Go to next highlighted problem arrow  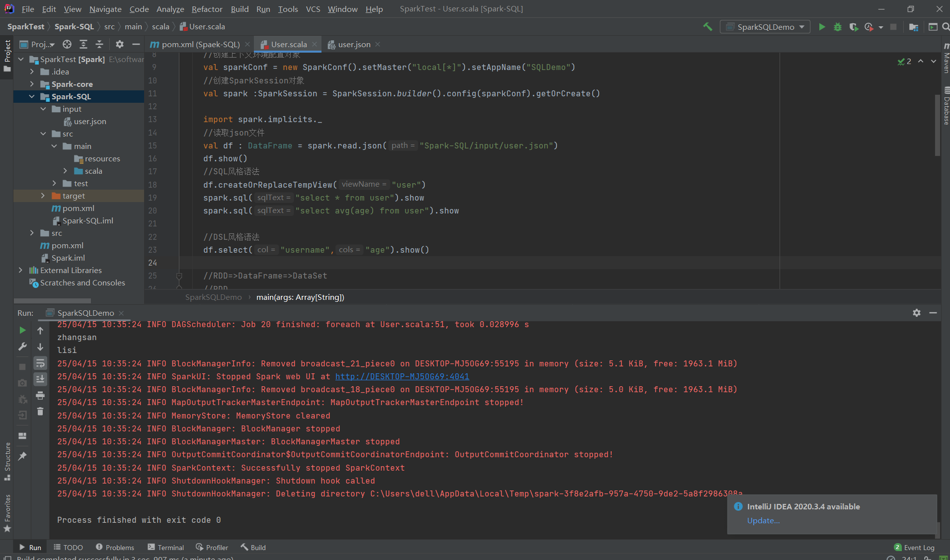coord(934,61)
